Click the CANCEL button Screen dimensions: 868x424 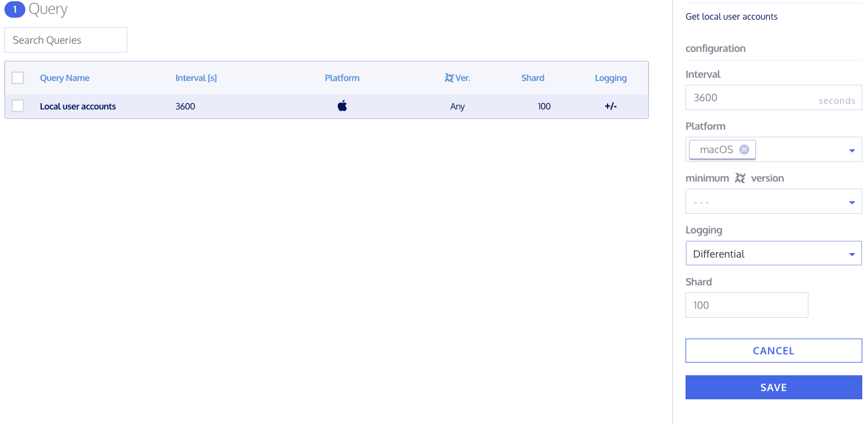click(774, 351)
